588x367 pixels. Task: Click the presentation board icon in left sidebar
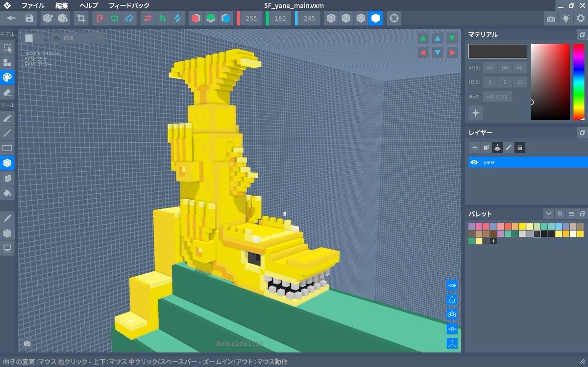7,248
